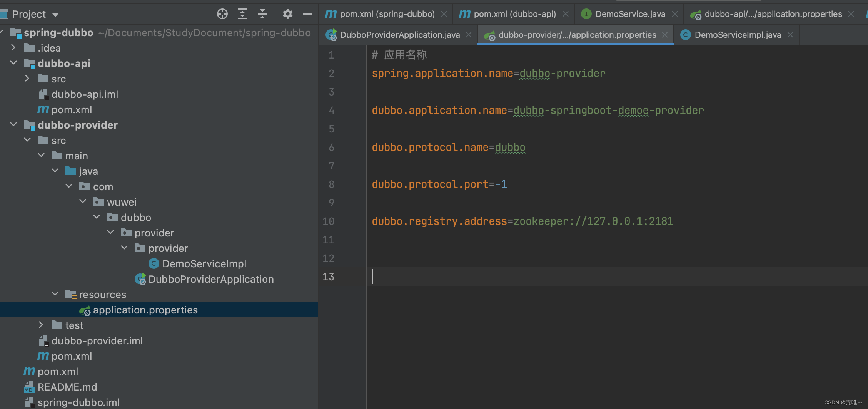Collapse the dubbo-provider module
This screenshot has height=409, width=868.
click(13, 125)
